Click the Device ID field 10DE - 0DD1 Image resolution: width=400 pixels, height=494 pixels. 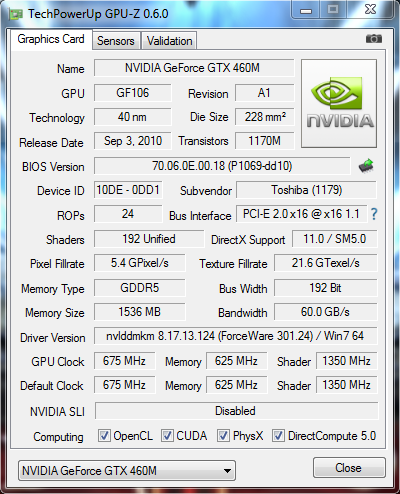click(x=128, y=190)
